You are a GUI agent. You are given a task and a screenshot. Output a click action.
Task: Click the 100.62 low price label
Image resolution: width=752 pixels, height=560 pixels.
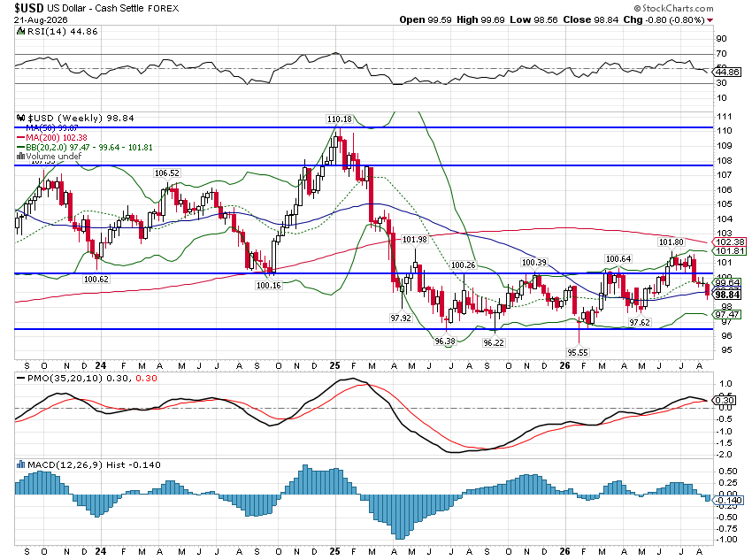click(96, 279)
